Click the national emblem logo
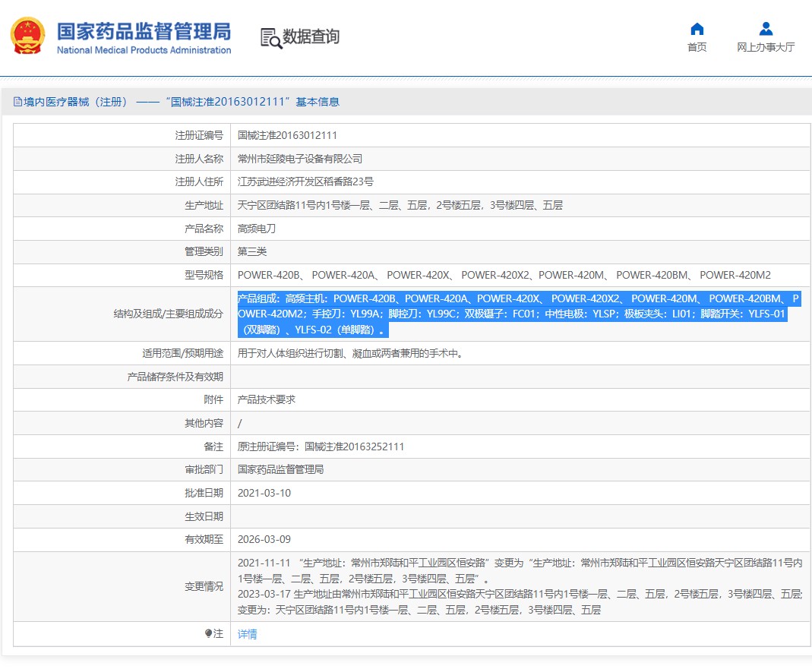 (27, 36)
